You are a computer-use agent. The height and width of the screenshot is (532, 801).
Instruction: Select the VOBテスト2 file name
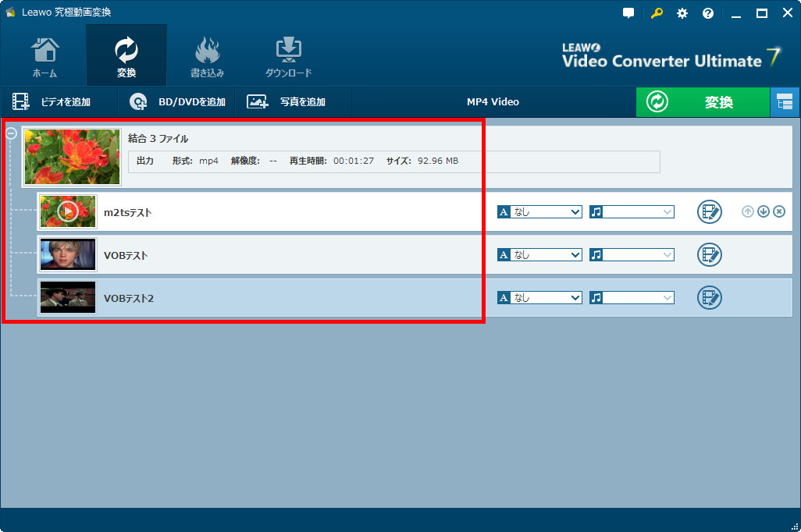click(x=129, y=298)
